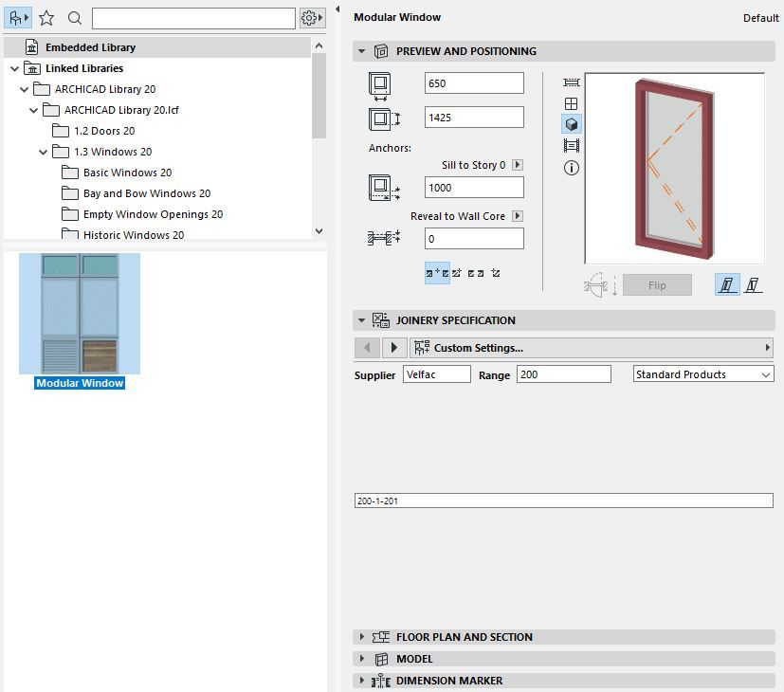
Task: Click the Dimension Marker panel icon
Action: pos(380,681)
